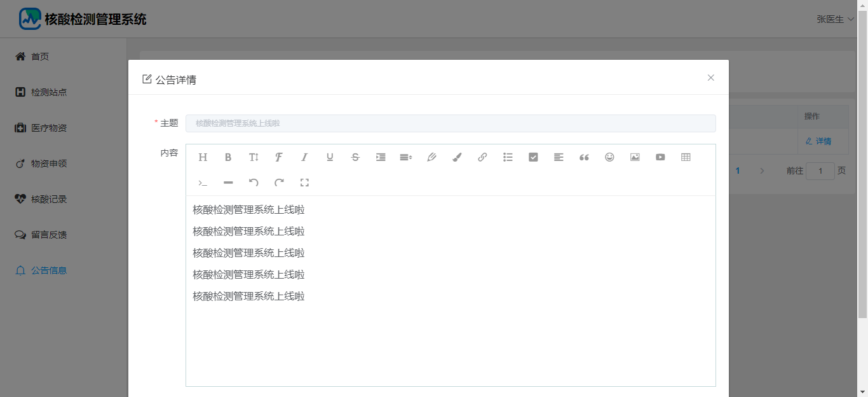The width and height of the screenshot is (868, 397).
Task: Open the list tool
Action: pos(508,157)
